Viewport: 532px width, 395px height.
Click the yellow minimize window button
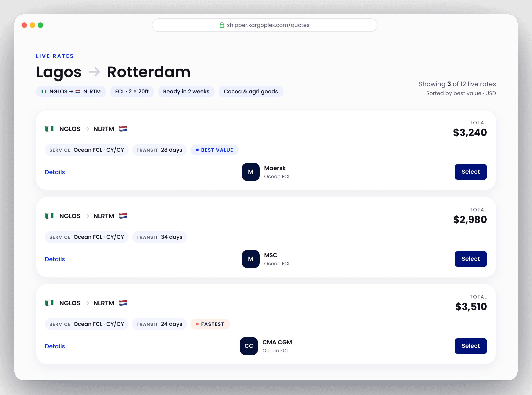click(x=32, y=25)
